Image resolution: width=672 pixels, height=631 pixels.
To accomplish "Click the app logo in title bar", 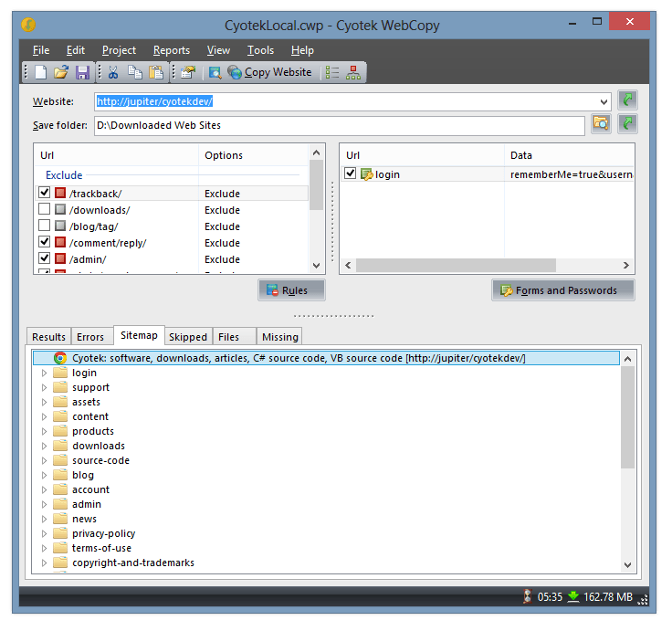I will tap(28, 25).
